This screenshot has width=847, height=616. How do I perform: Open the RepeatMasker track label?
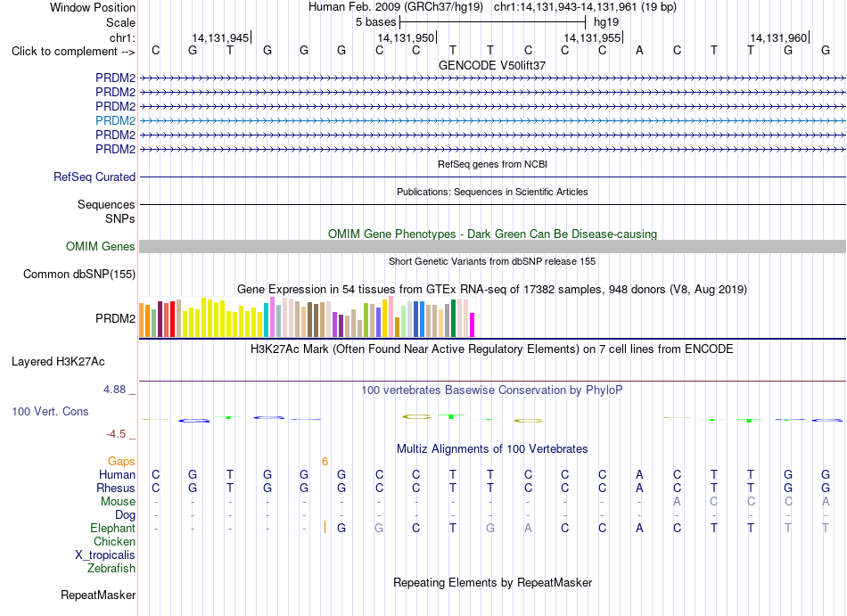98,595
